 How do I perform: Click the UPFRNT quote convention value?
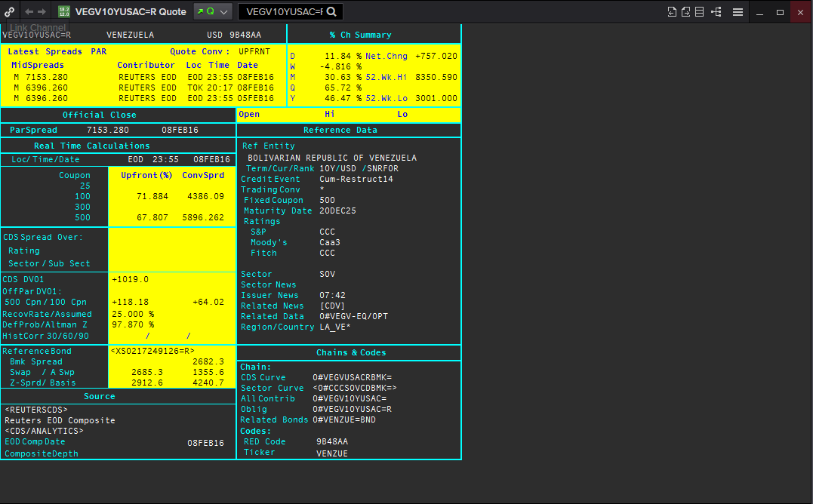(x=254, y=52)
